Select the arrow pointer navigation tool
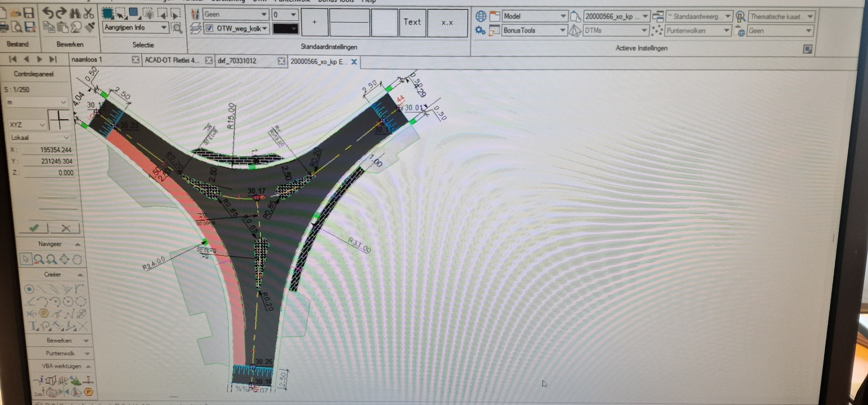The width and height of the screenshot is (868, 405). tap(25, 259)
